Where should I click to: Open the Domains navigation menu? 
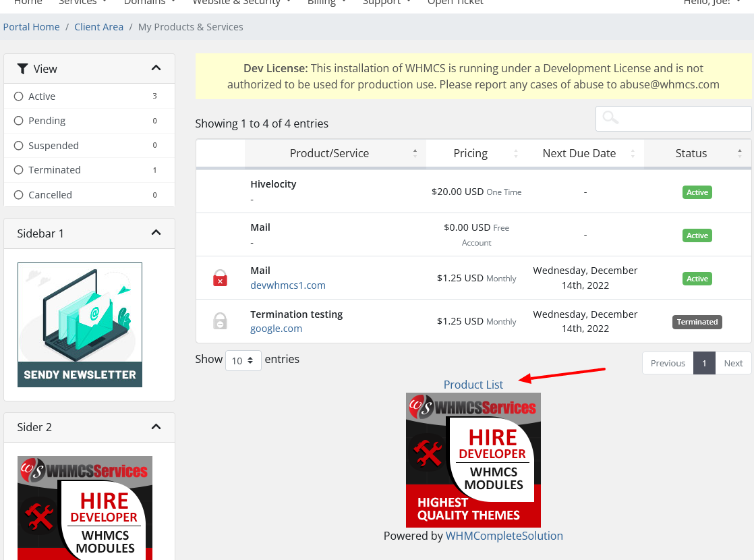click(x=149, y=3)
